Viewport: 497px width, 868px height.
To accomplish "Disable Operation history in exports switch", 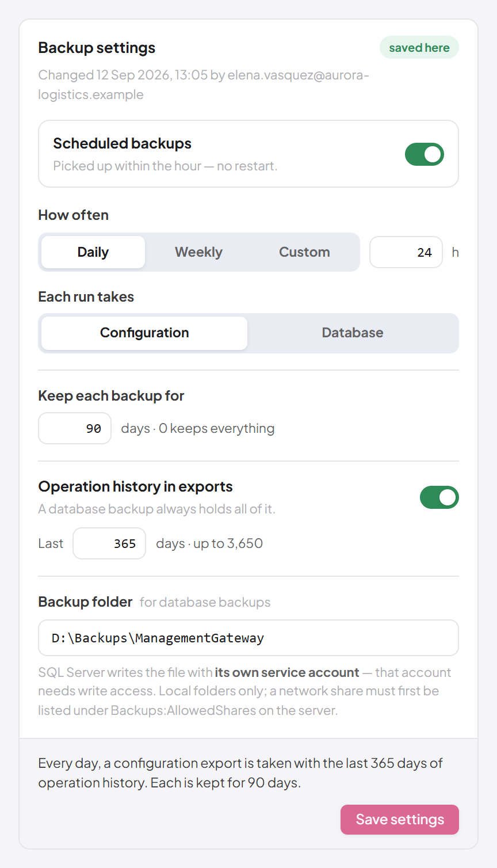I will pyautogui.click(x=439, y=497).
